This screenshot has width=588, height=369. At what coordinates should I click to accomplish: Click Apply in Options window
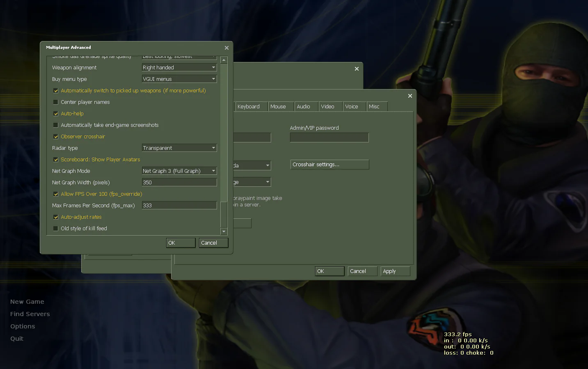(396, 271)
